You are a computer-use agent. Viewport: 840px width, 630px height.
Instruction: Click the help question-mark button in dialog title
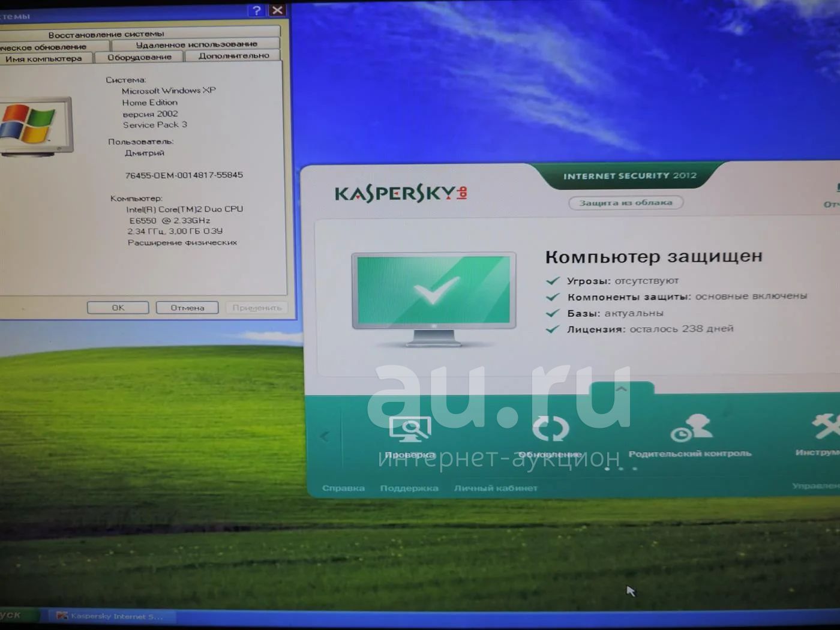(256, 10)
